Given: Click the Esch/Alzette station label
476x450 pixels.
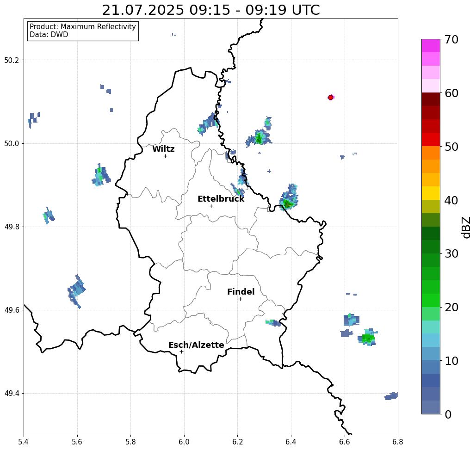Looking at the screenshot, I should (x=196, y=345).
